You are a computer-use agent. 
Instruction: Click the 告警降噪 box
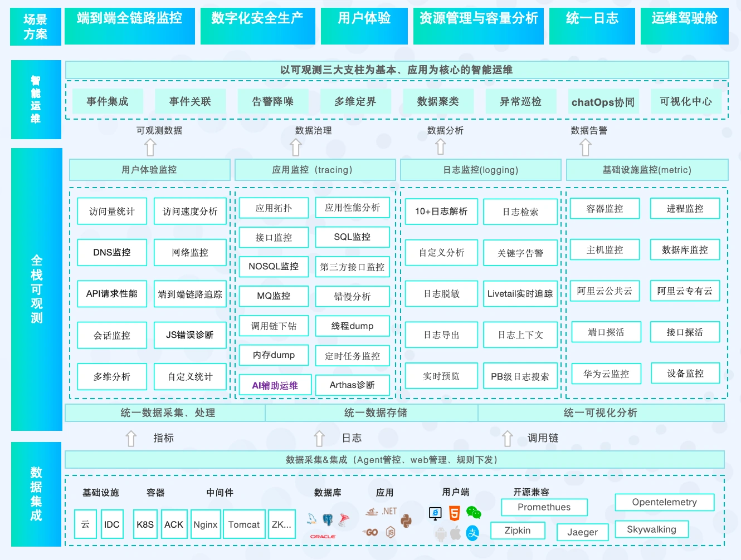pyautogui.click(x=273, y=101)
